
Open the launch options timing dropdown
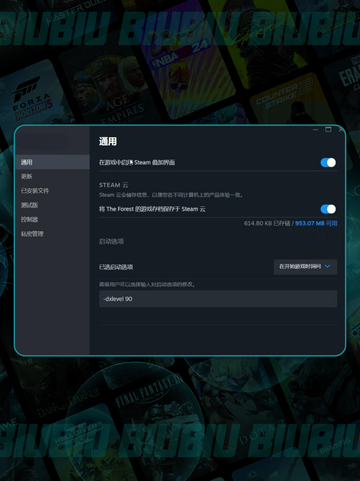tap(305, 267)
